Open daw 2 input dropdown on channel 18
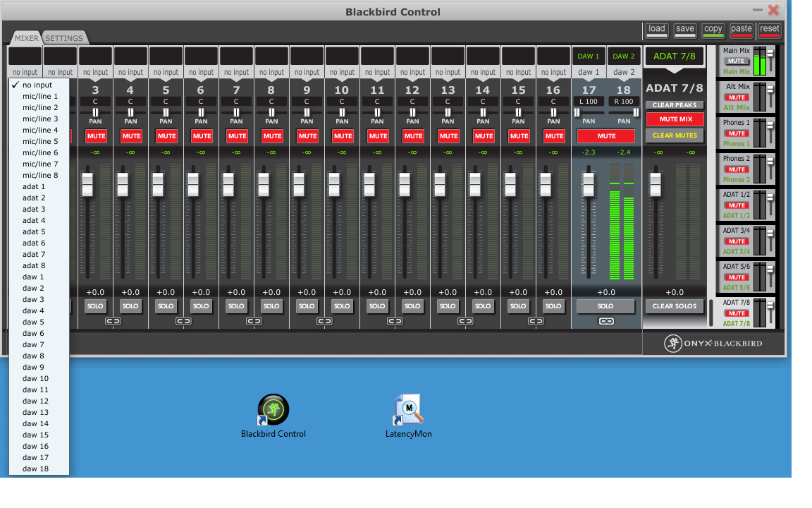The image size is (812, 508). (624, 72)
